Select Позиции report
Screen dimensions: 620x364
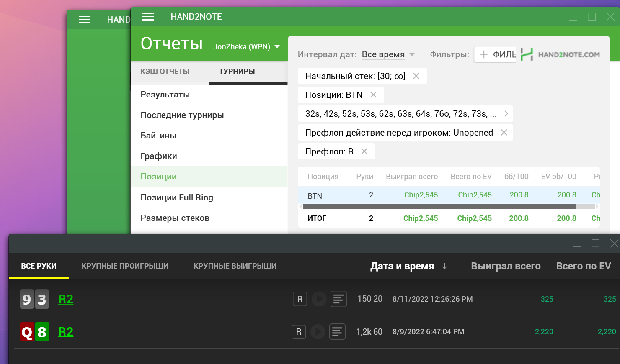pos(209,177)
